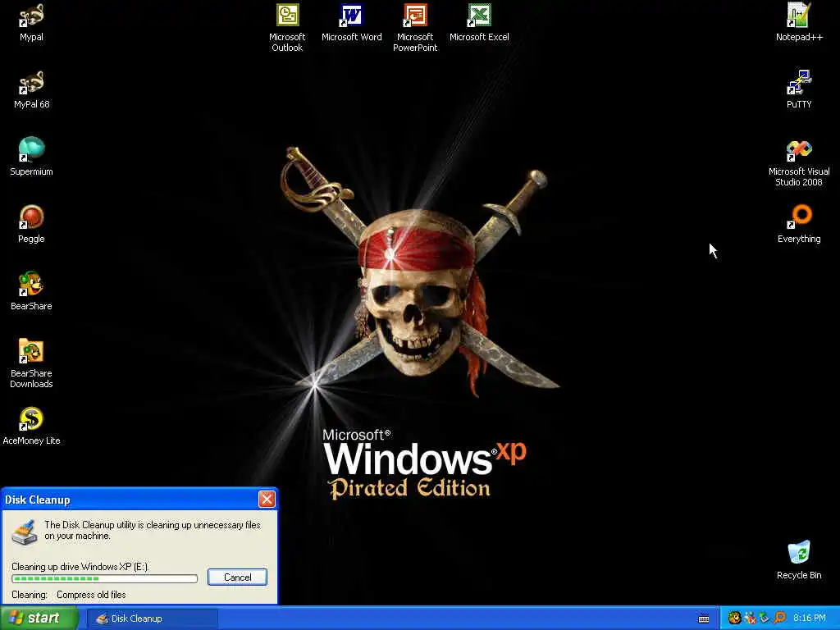Open the Start menu

click(39, 619)
